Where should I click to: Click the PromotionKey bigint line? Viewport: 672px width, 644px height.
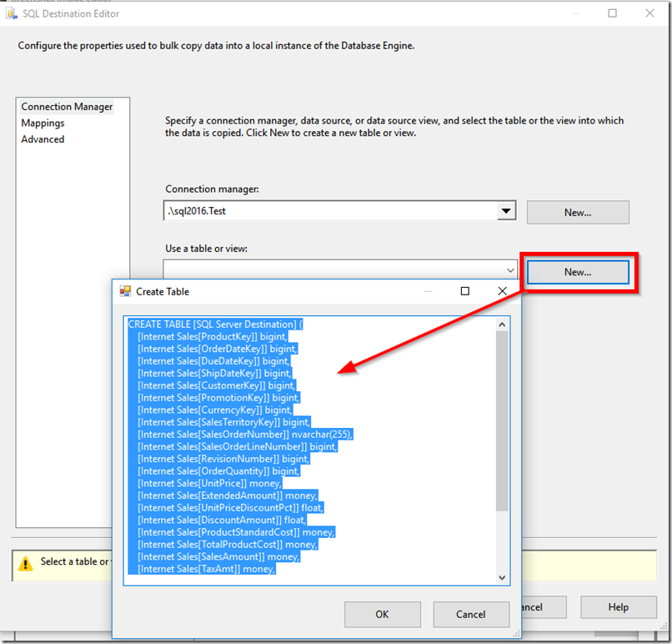point(218,398)
